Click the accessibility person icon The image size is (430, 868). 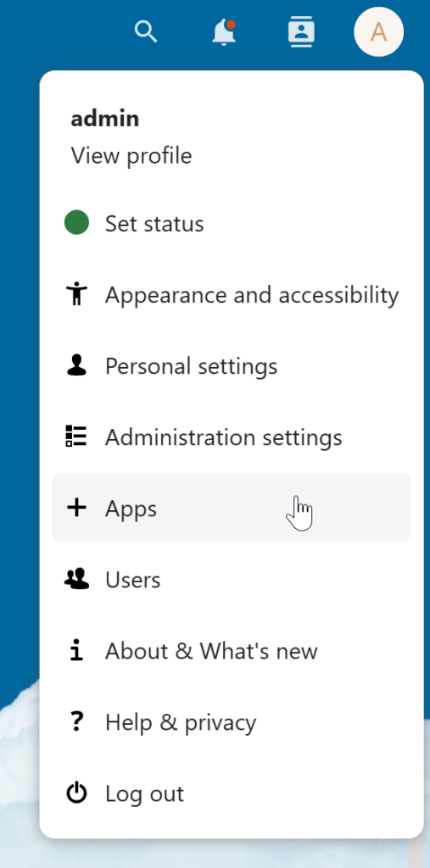pos(76,294)
